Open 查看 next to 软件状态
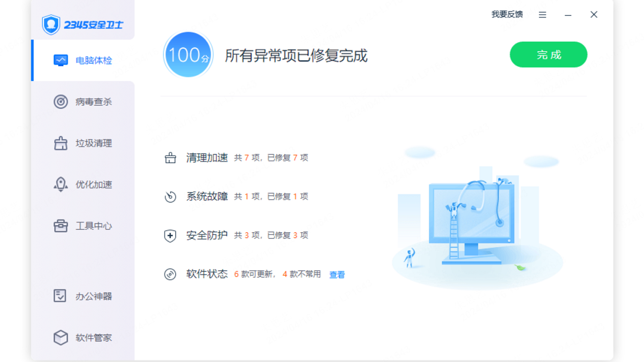Viewport: 644px width, 362px height. point(336,274)
